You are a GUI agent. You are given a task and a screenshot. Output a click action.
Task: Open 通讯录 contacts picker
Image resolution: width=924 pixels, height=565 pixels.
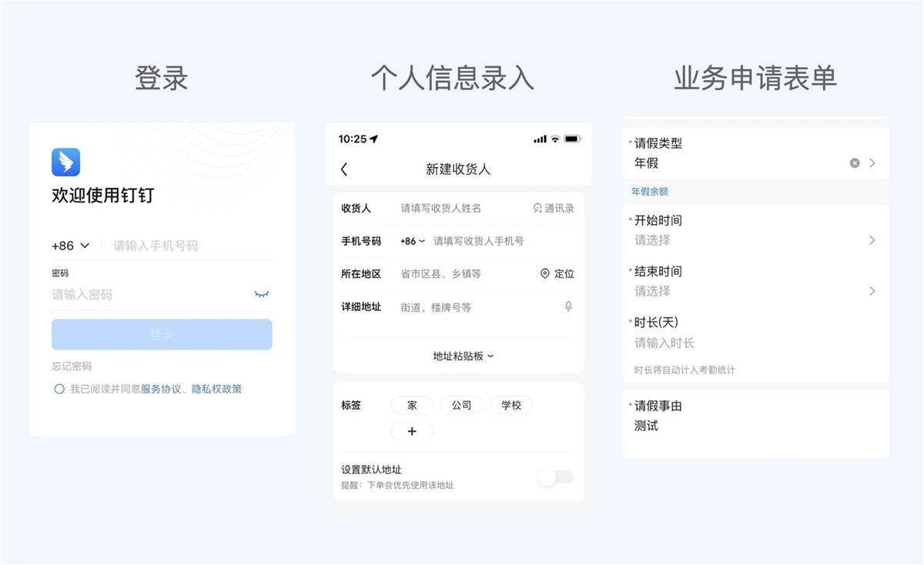coord(554,209)
